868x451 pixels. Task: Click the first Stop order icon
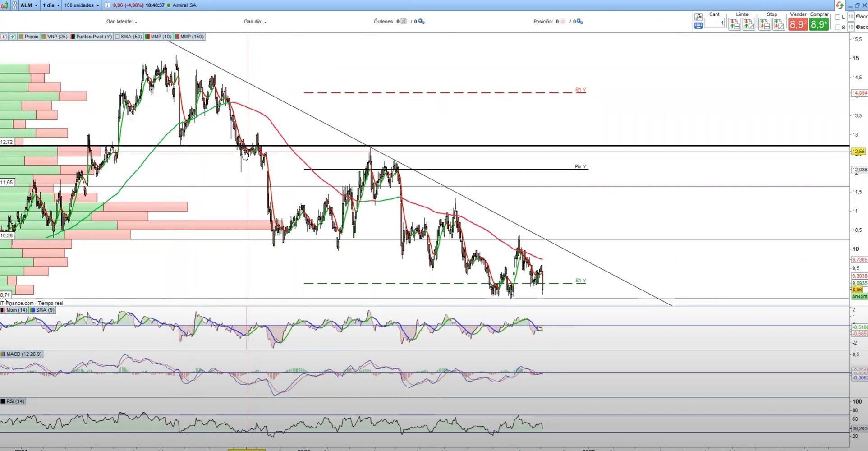(x=764, y=24)
